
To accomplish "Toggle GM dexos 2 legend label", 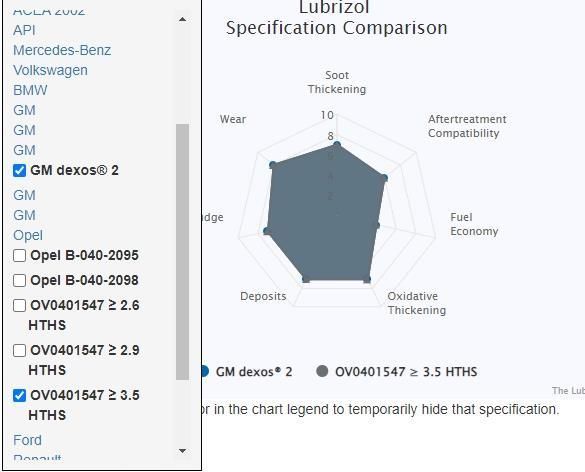I will click(254, 372).
